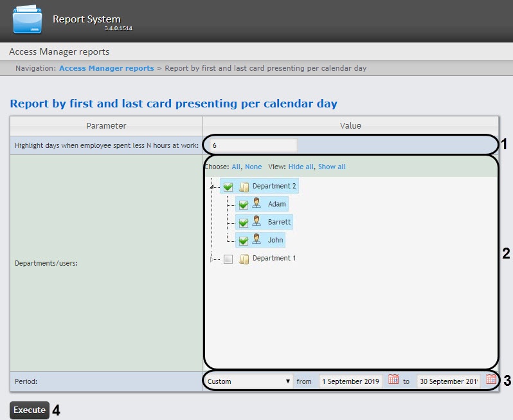Focus the N hours input field with 6
The image size is (513, 420).
[253, 145]
